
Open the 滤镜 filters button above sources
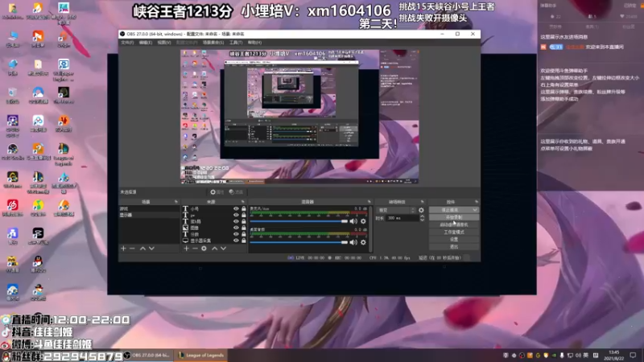pyautogui.click(x=236, y=192)
